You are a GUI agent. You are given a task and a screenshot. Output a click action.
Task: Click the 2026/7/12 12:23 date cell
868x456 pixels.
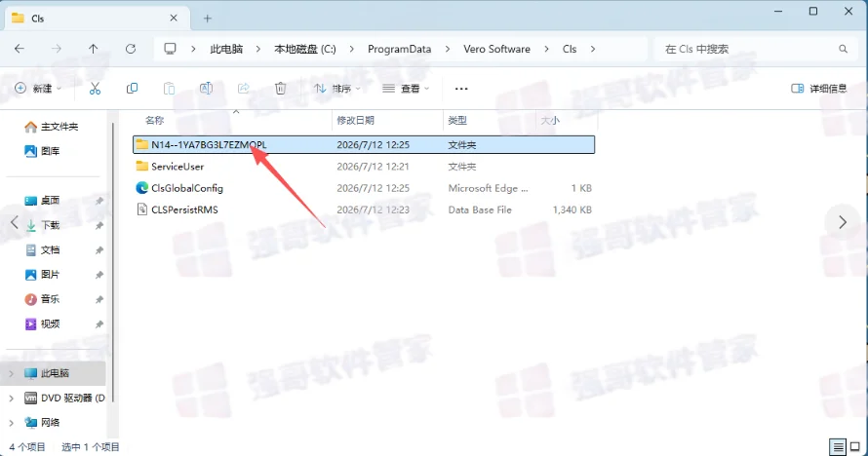click(x=374, y=210)
